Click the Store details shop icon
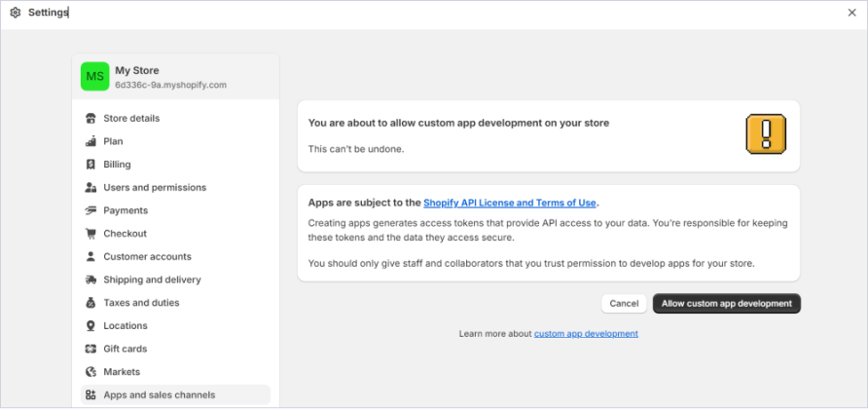The image size is (868, 409). click(x=91, y=119)
